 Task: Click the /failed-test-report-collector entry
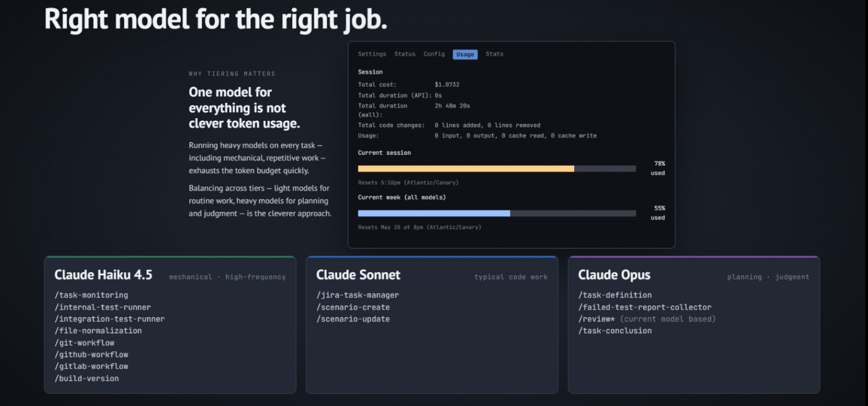point(645,307)
